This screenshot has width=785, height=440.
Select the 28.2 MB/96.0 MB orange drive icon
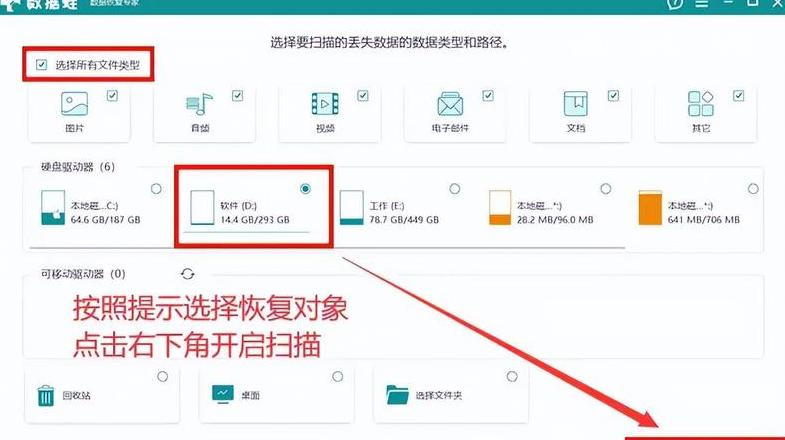[x=500, y=207]
